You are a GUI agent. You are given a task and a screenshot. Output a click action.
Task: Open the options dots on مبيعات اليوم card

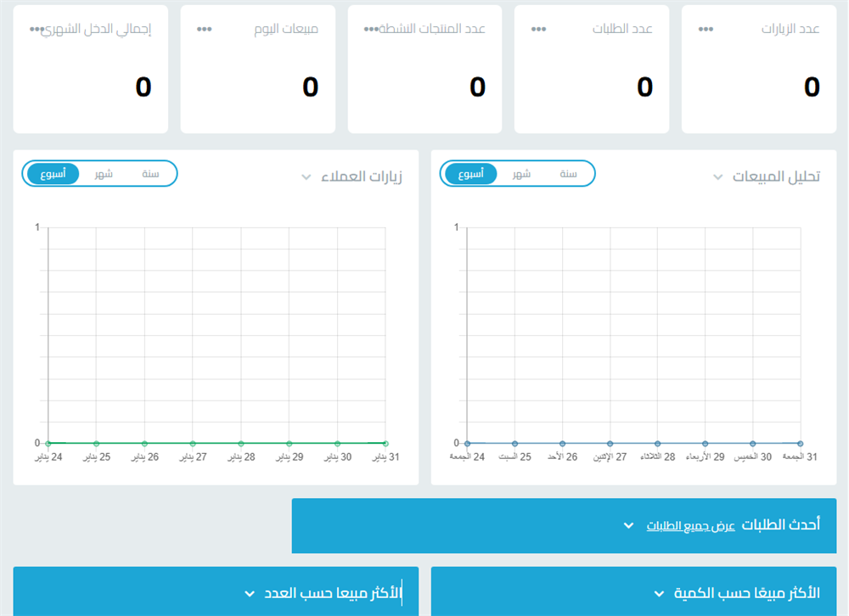pyautogui.click(x=204, y=29)
